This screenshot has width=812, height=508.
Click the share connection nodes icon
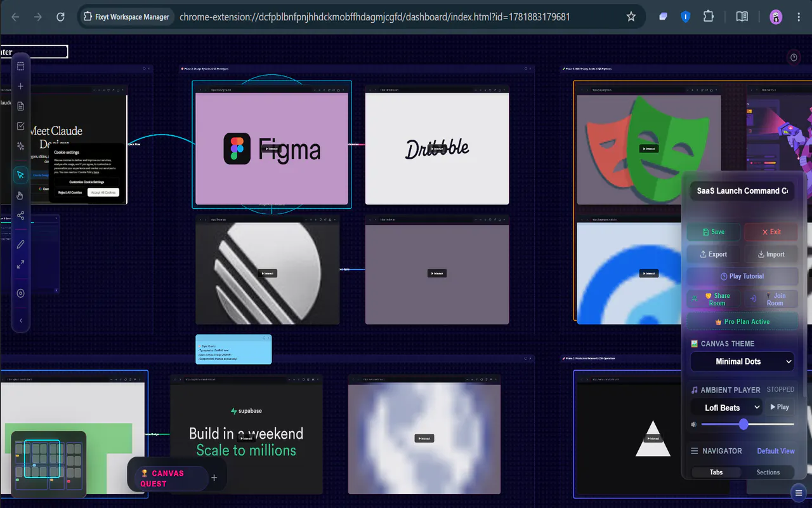[x=21, y=215]
